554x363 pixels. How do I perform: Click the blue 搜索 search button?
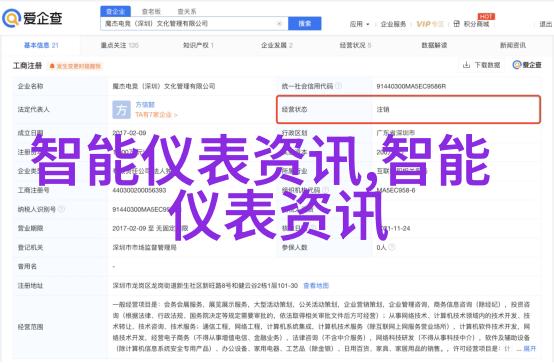pos(305,24)
